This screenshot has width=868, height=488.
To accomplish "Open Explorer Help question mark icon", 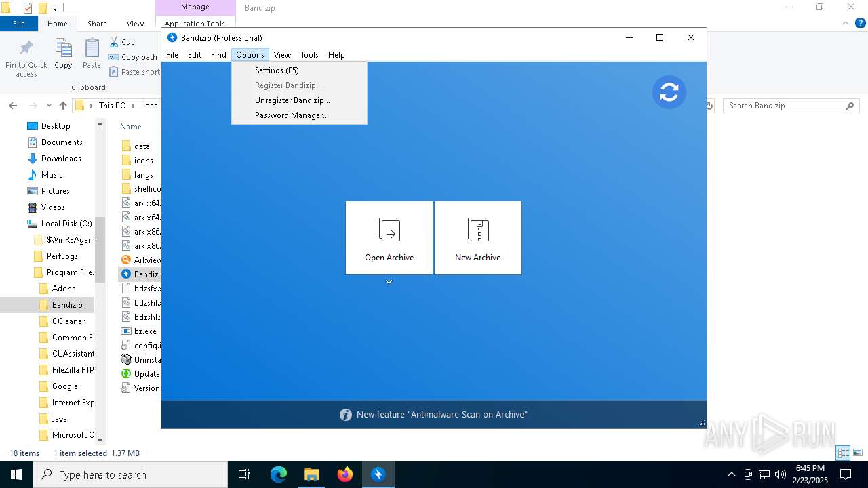I will 861,23.
